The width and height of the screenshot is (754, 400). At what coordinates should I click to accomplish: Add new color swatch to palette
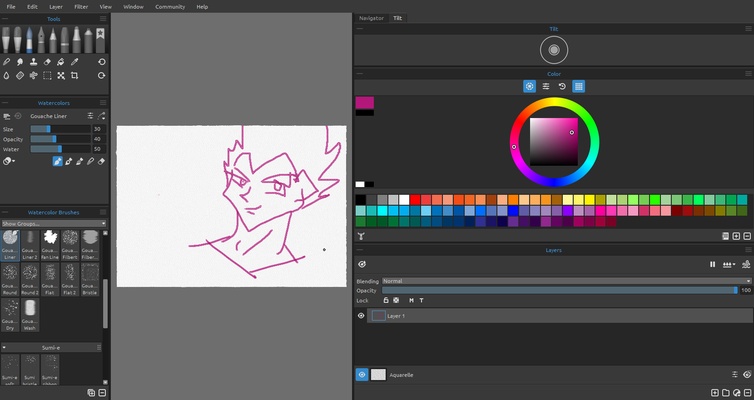click(x=736, y=236)
